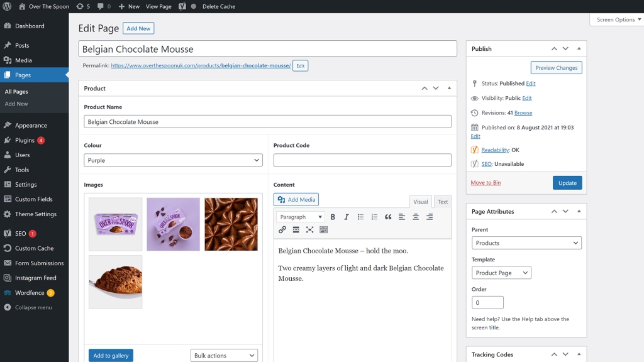Open Plugins in the sidebar menu
644x362 pixels.
point(25,140)
